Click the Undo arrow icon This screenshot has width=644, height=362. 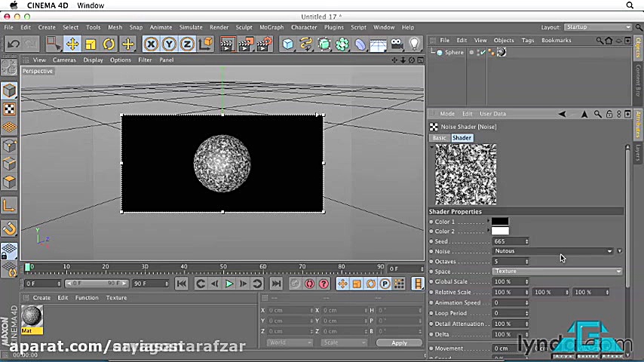tap(14, 44)
